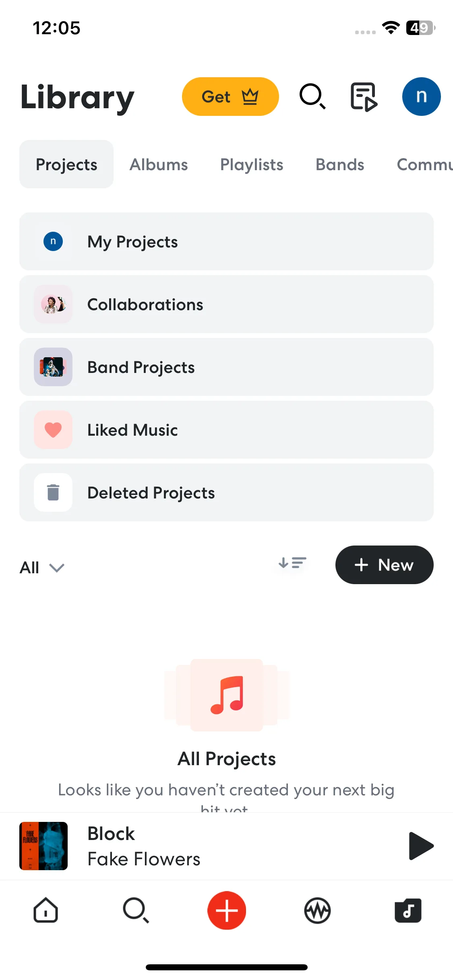Screen dimensions: 453x980
Task: Open My Projects folder
Action: pos(226,241)
